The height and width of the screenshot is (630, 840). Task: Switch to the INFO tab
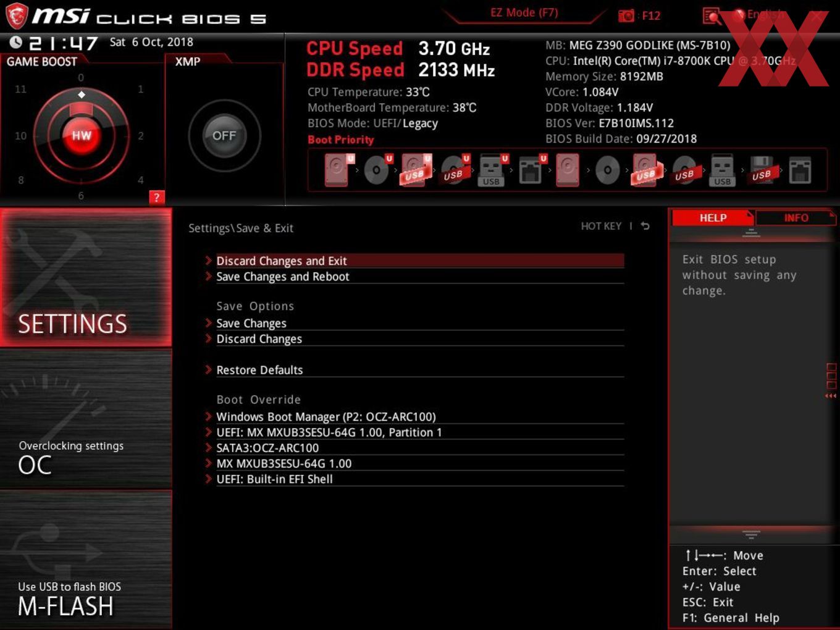[x=796, y=217]
